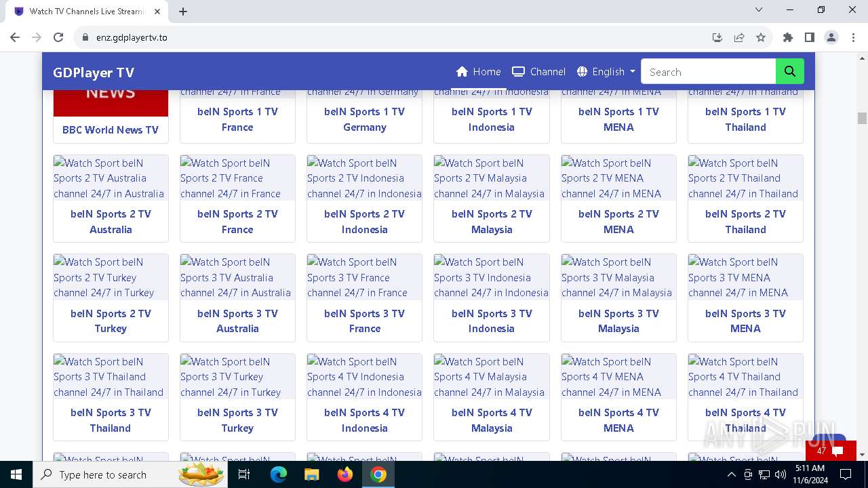Open beIN Sports 3 TV Turkey
868x488 pixels.
pyautogui.click(x=237, y=420)
